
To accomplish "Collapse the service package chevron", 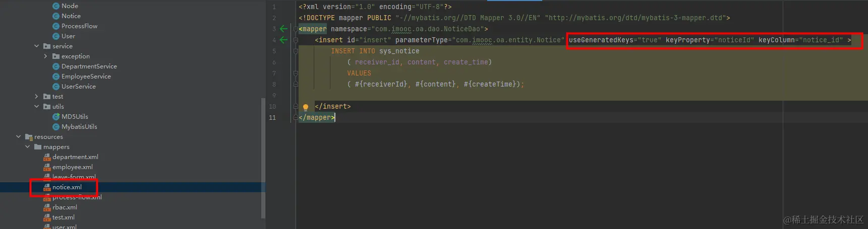I will (x=36, y=46).
